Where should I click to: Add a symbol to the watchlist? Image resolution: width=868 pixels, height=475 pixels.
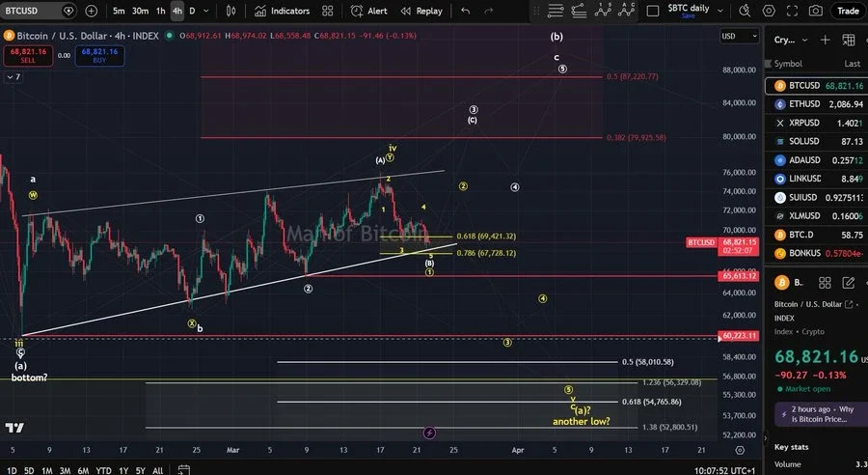[x=825, y=40]
